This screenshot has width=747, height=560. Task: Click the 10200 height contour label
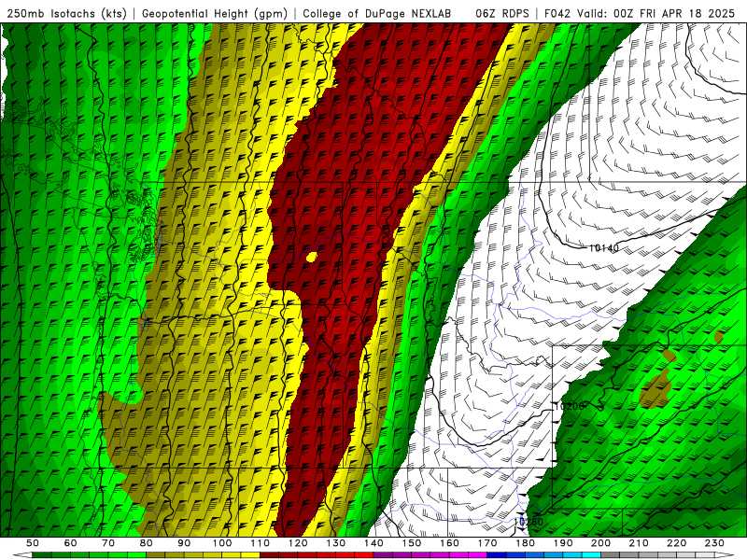coord(570,406)
